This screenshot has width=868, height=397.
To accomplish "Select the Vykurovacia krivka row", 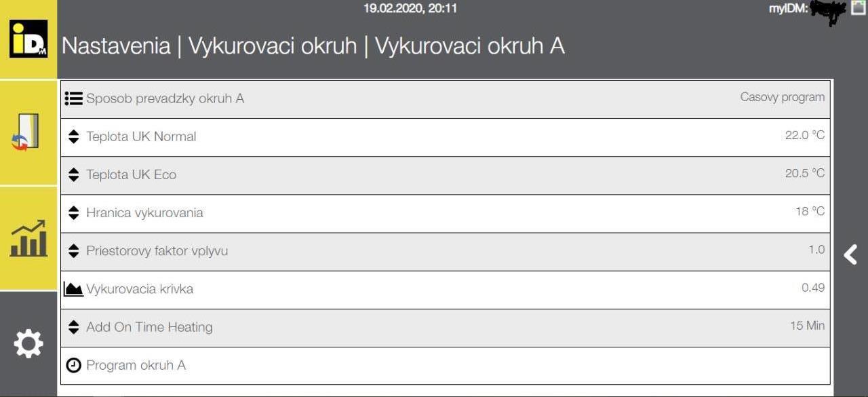I will click(x=446, y=290).
